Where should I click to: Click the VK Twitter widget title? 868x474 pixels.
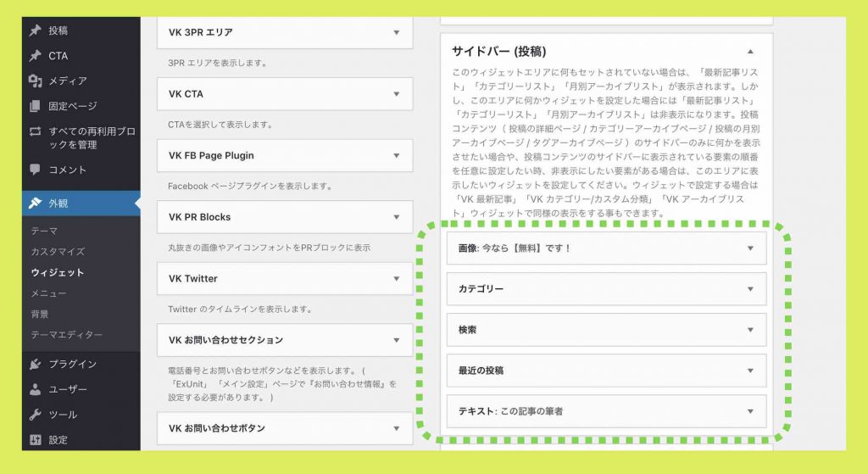pos(192,278)
